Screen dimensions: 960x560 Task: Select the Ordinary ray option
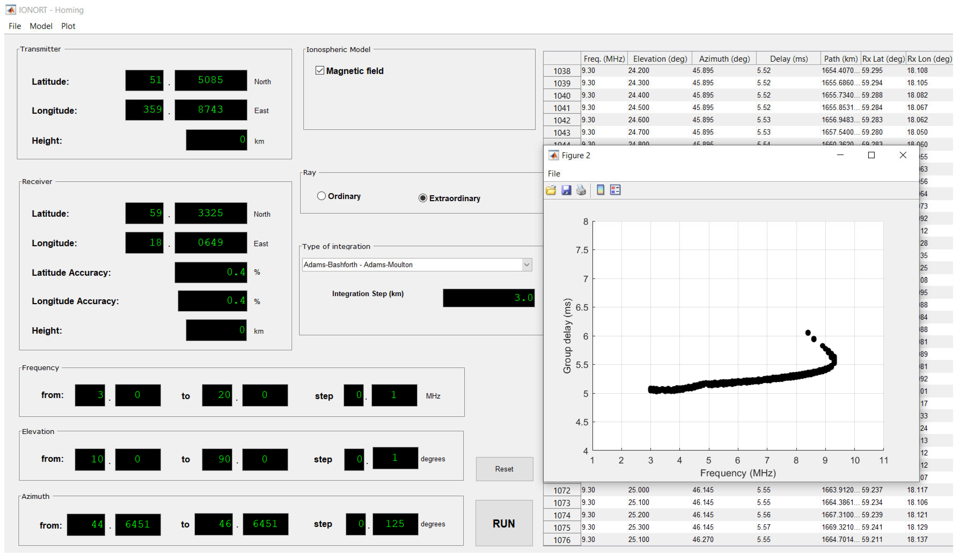point(322,196)
